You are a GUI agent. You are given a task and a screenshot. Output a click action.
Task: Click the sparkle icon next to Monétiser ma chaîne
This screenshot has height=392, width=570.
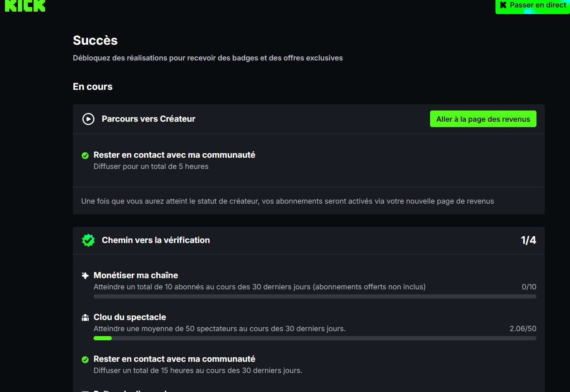85,276
